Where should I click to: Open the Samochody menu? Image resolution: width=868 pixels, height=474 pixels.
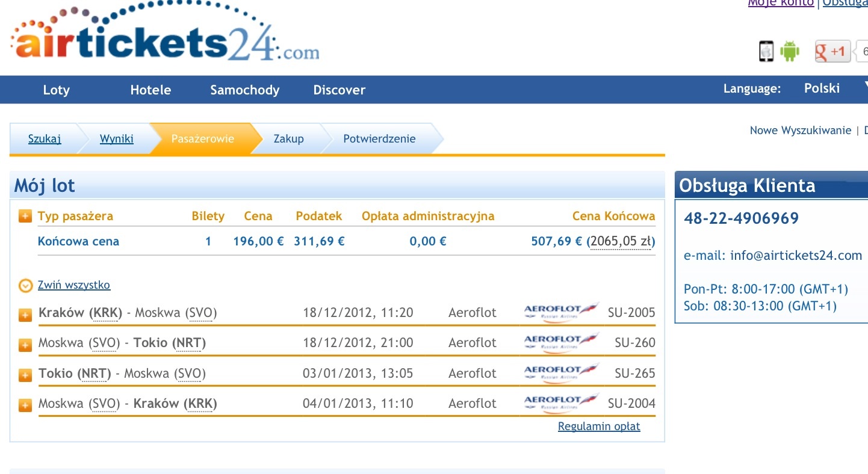pos(245,90)
